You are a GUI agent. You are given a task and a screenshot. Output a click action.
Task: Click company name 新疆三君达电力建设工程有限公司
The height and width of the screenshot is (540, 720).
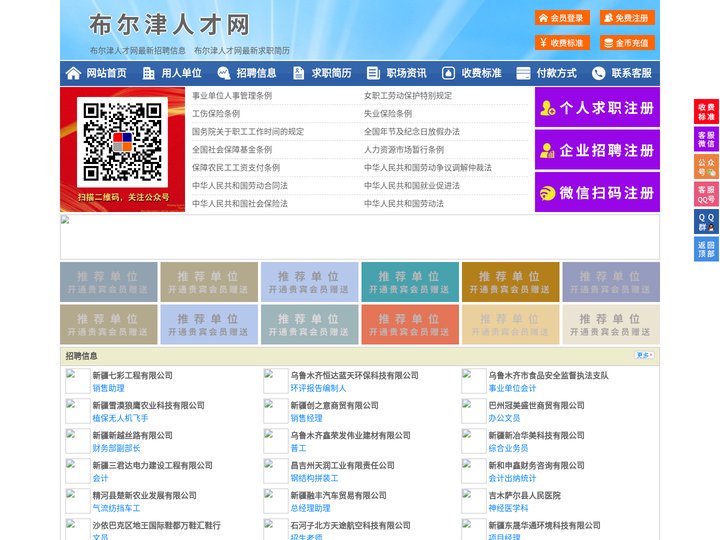click(152, 465)
